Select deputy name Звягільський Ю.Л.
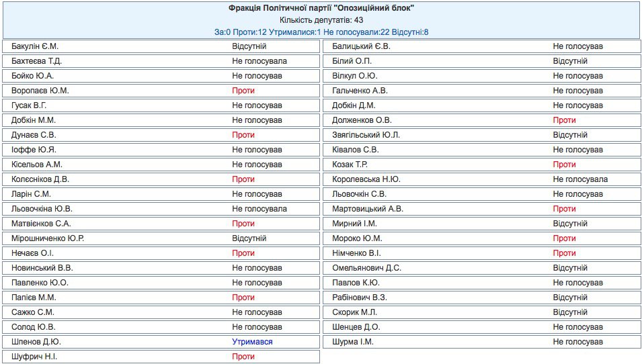Viewport: 642px width, 364px height. 366,135
